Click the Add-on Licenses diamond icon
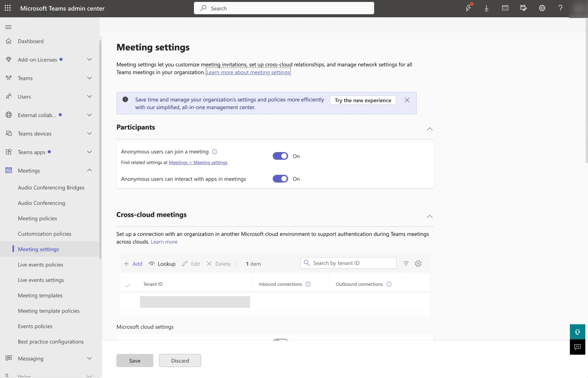This screenshot has height=378, width=588. click(9, 59)
